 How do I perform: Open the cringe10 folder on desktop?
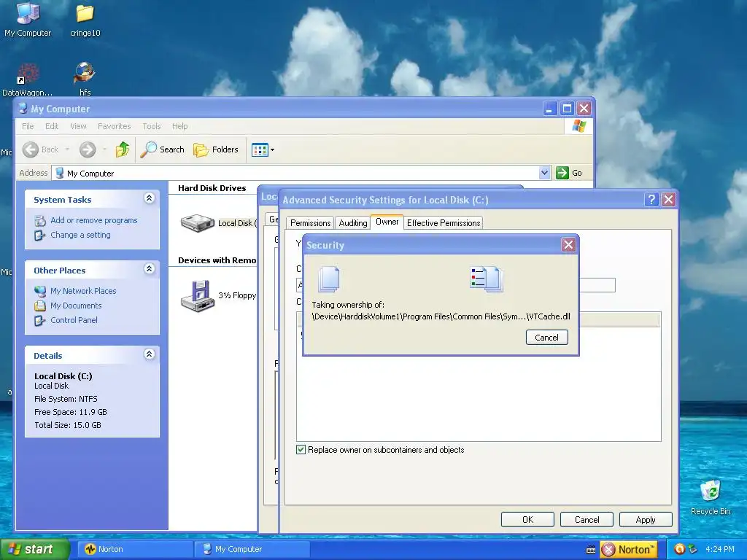click(x=85, y=20)
